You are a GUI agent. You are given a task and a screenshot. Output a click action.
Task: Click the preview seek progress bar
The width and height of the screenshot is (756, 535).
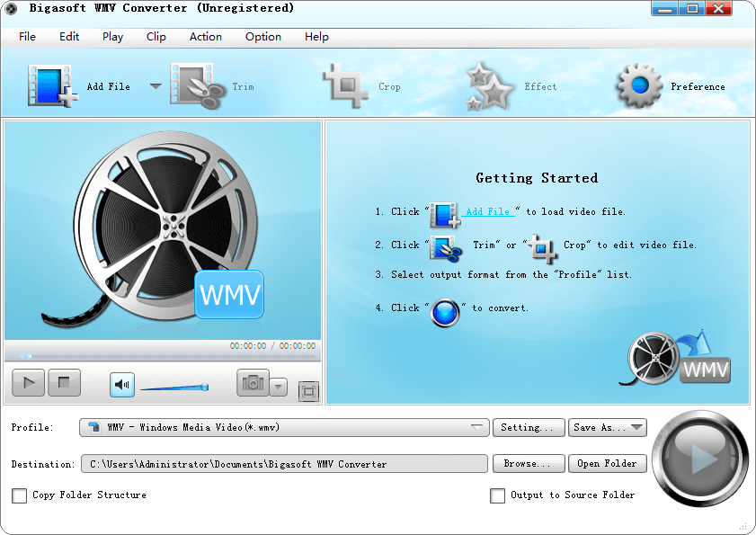click(x=163, y=356)
